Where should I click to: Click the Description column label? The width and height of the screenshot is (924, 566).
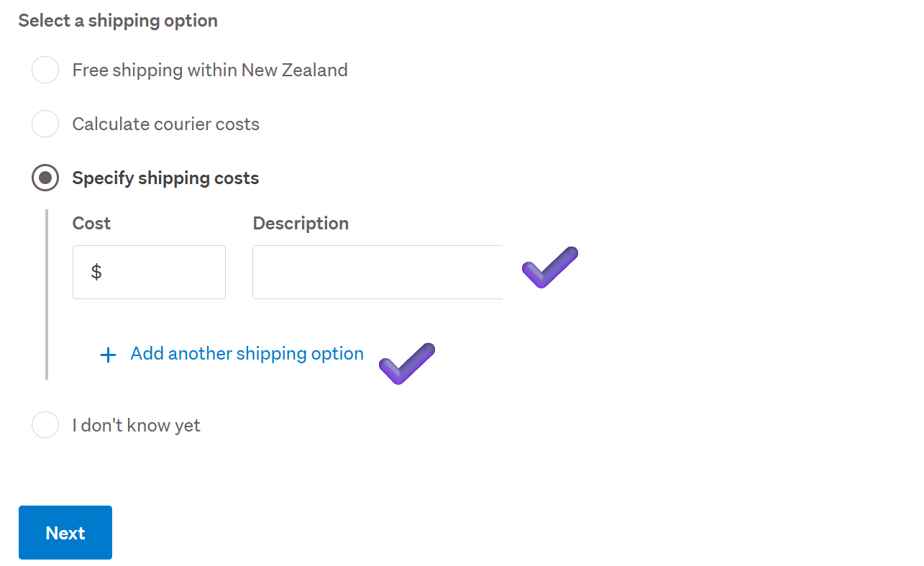pyautogui.click(x=301, y=223)
